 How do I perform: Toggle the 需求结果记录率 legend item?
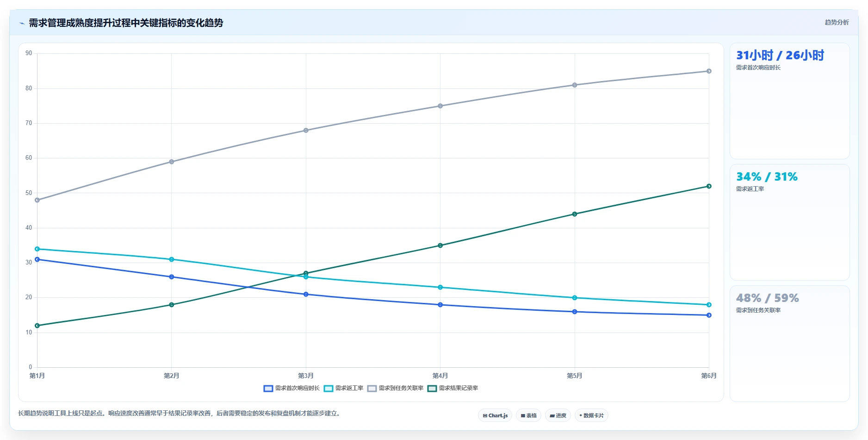[x=453, y=388]
